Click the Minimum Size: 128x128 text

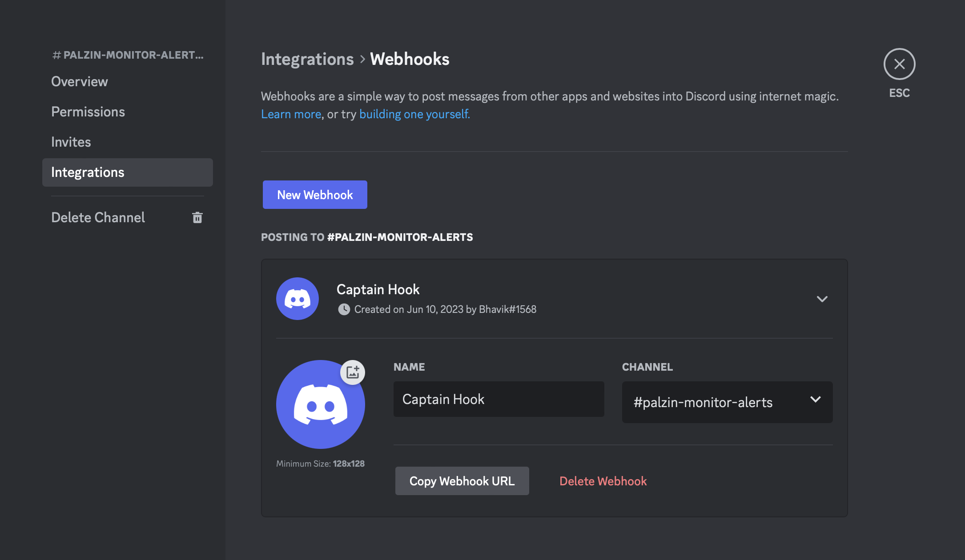[x=320, y=464]
